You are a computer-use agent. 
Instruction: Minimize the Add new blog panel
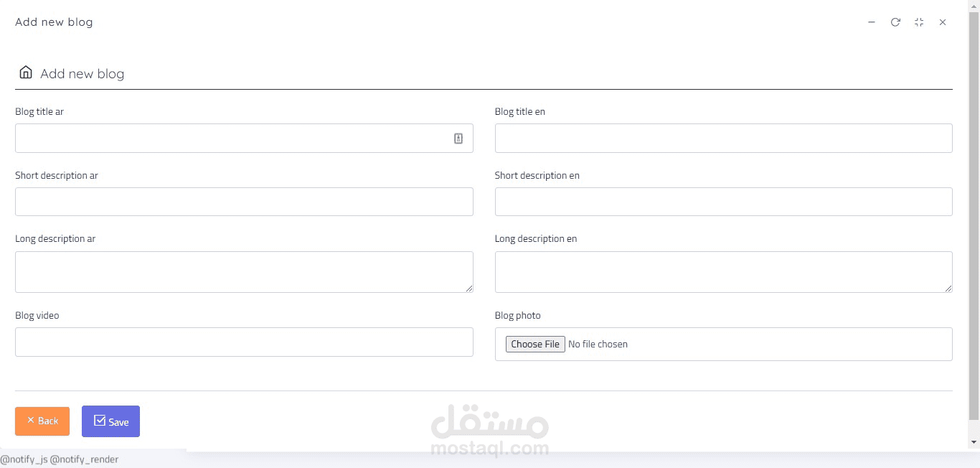click(x=872, y=22)
